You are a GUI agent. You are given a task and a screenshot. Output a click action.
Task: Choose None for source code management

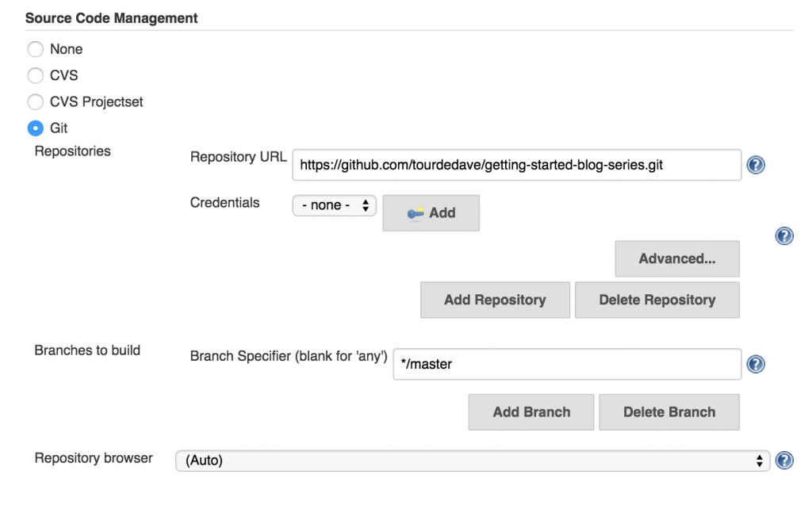coord(35,49)
